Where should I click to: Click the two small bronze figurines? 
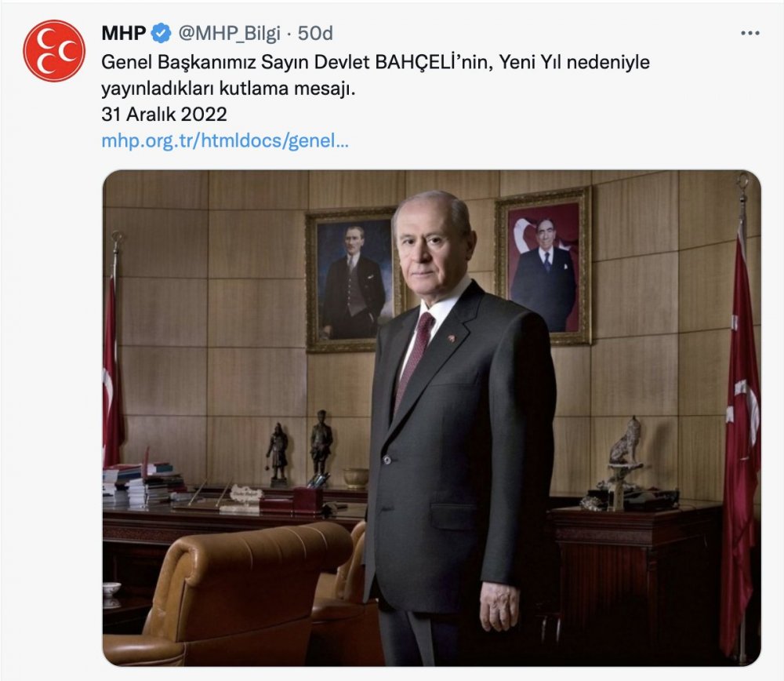299,448
